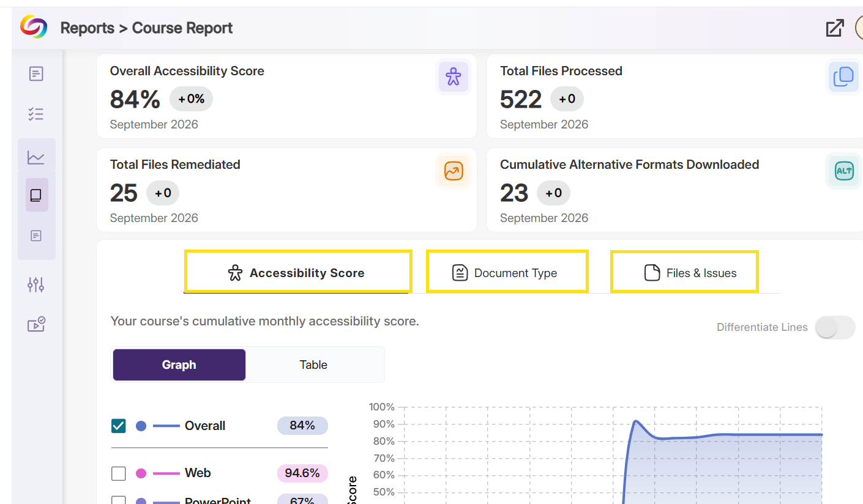Select the course book icon in sidebar
This screenshot has height=504, width=863.
click(36, 195)
